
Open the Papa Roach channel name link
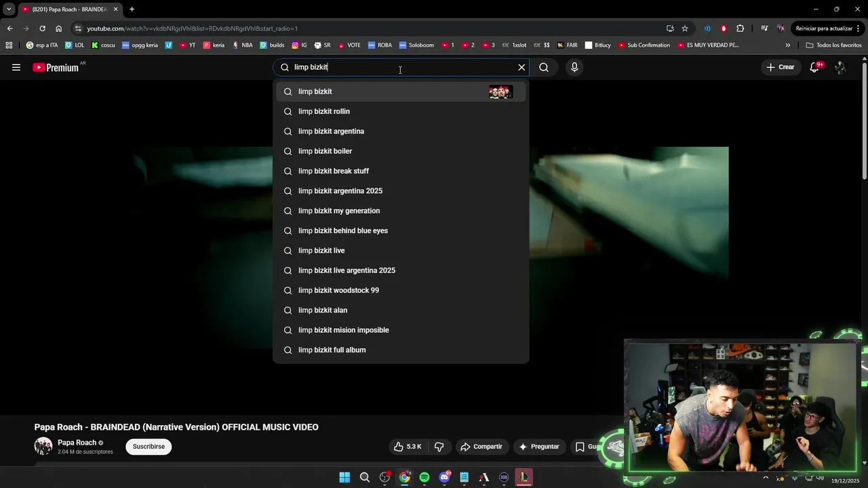pos(77,443)
